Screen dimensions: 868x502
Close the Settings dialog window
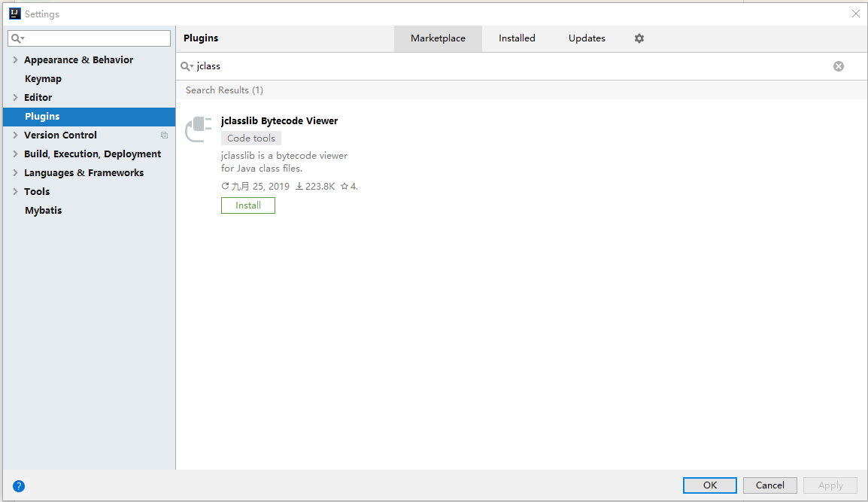pos(855,14)
